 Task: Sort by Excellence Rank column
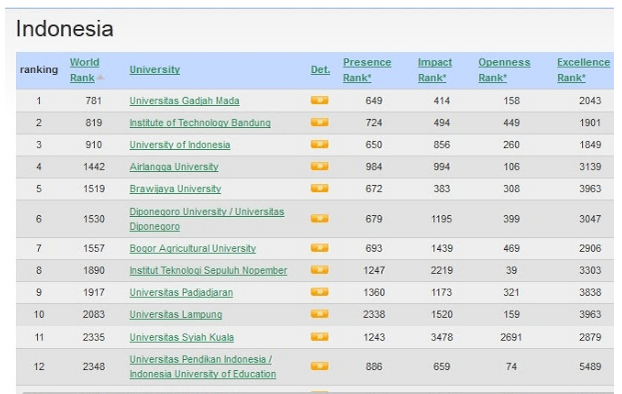coord(584,70)
